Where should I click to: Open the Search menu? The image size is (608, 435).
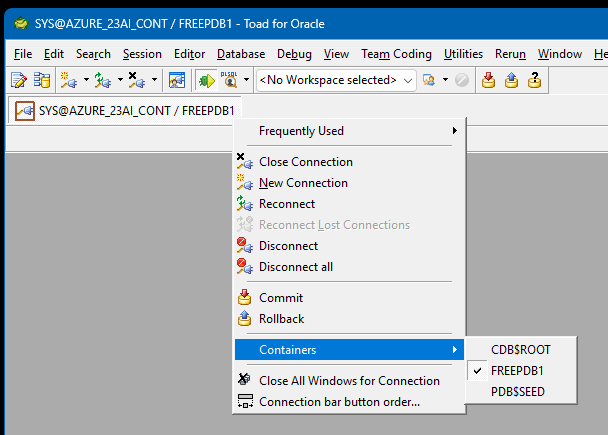click(x=93, y=54)
